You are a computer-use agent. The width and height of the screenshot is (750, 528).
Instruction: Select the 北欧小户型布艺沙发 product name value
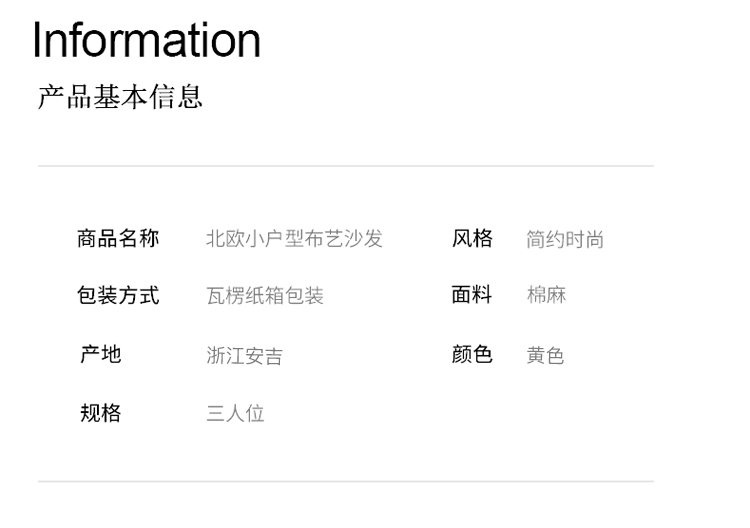pos(294,239)
